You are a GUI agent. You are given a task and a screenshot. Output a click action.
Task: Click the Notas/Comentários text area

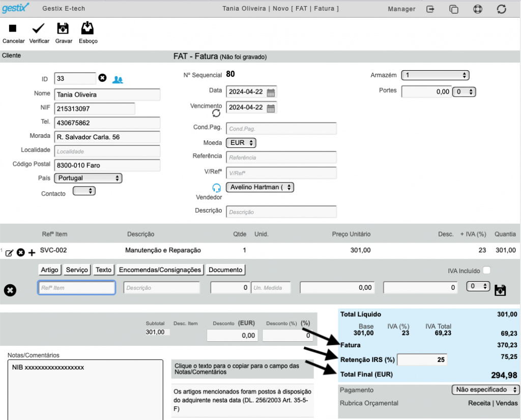tap(85, 390)
